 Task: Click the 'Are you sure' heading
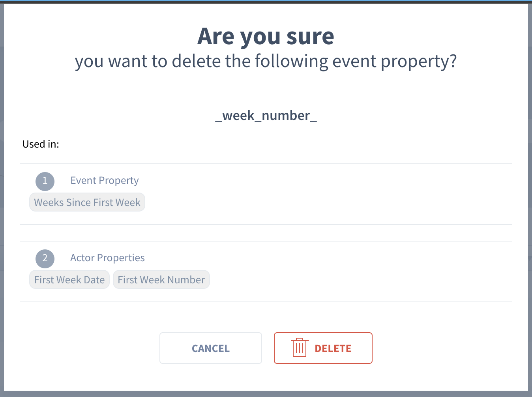click(266, 36)
